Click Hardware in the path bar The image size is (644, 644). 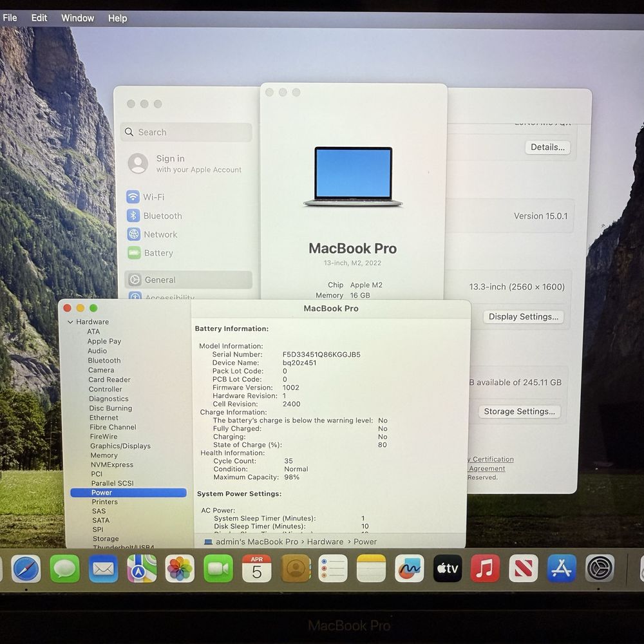coord(325,542)
